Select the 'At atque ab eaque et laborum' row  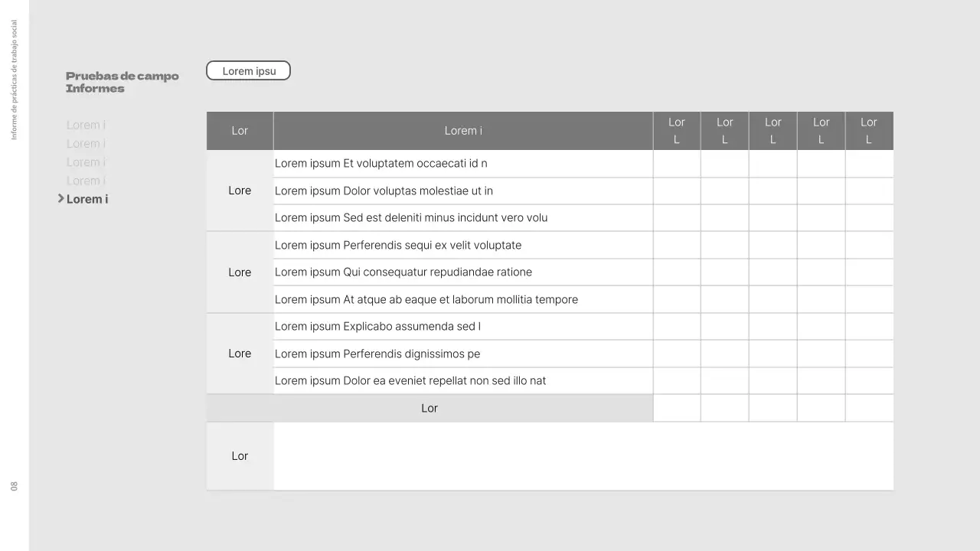[x=426, y=300]
